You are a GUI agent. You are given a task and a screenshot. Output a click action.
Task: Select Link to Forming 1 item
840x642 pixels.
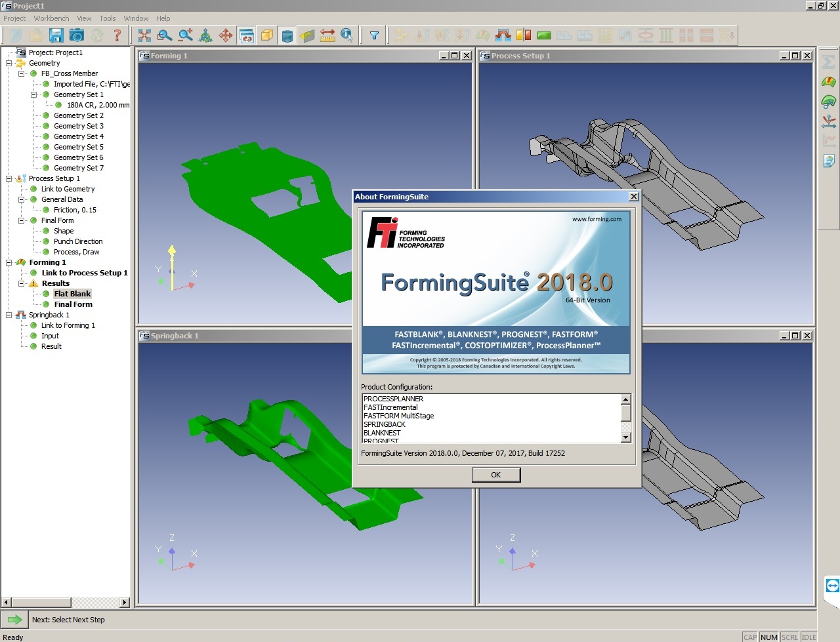(x=68, y=325)
